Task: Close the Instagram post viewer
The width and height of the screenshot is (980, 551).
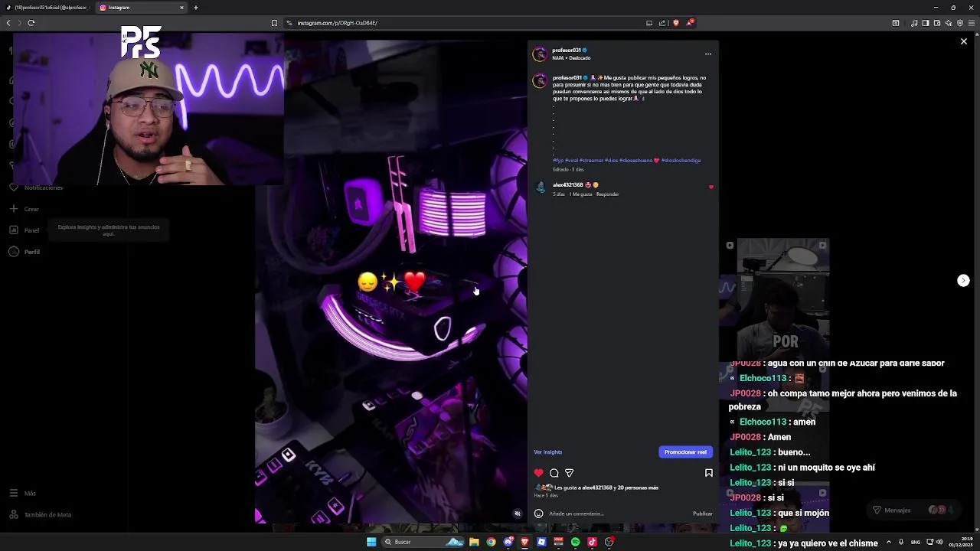Action: click(964, 41)
